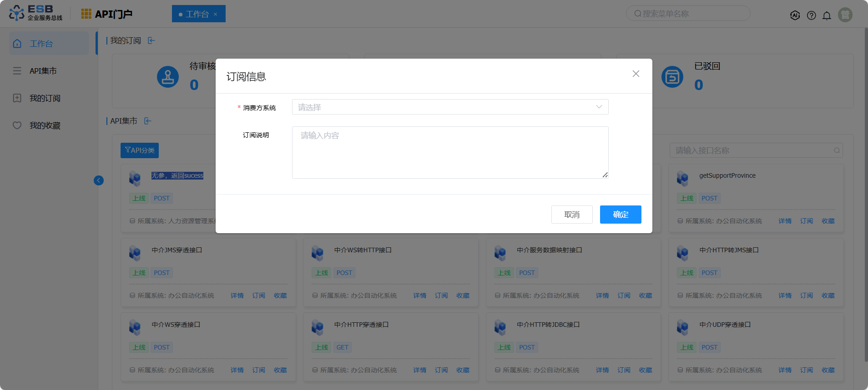
Task: Open the user avatar menu
Action: (x=845, y=15)
